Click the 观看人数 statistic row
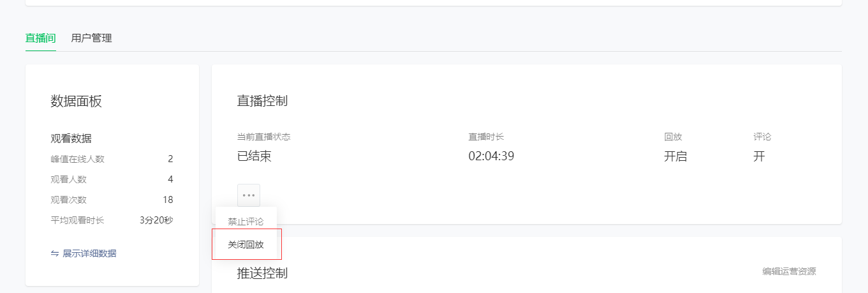 [x=112, y=179]
